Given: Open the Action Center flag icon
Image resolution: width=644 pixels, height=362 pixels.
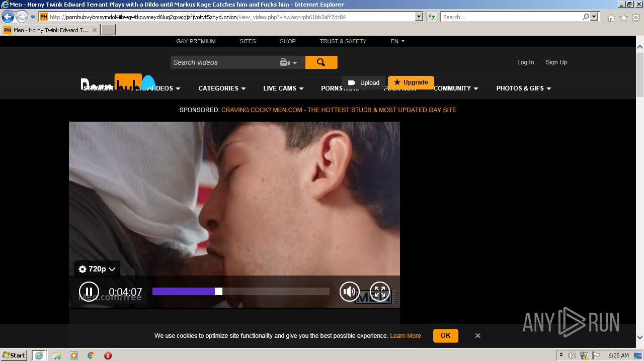Looking at the screenshot, I should click(x=596, y=355).
